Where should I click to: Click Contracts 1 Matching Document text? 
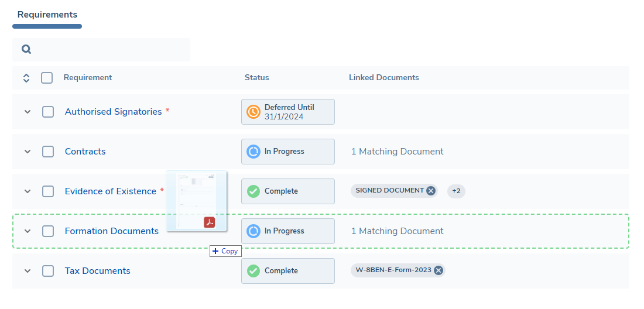397,152
